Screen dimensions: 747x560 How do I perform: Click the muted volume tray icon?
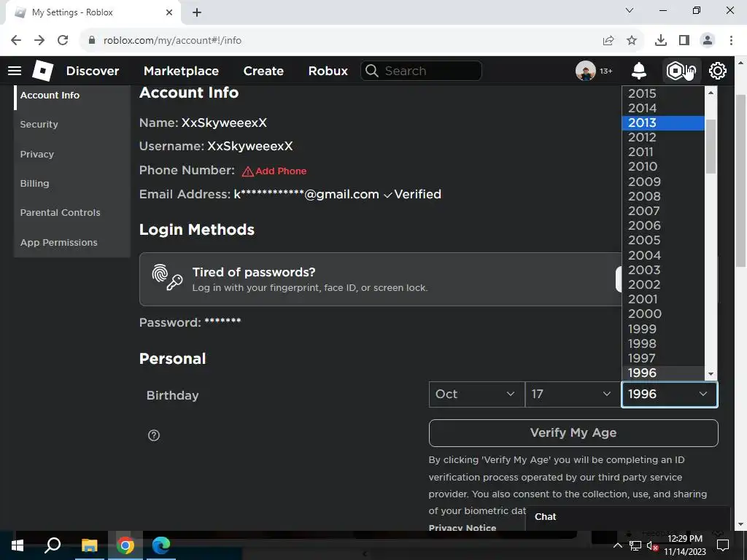tap(652, 545)
